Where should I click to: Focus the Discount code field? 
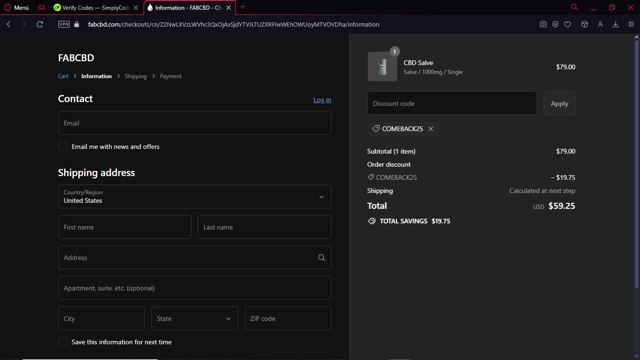(452, 103)
